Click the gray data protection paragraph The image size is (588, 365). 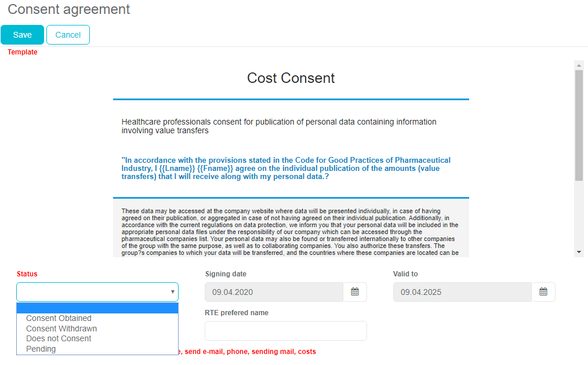tap(290, 232)
